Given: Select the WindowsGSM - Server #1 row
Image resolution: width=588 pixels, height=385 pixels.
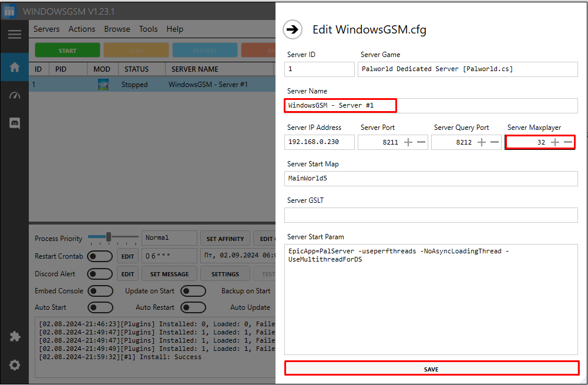Looking at the screenshot, I should coord(152,85).
